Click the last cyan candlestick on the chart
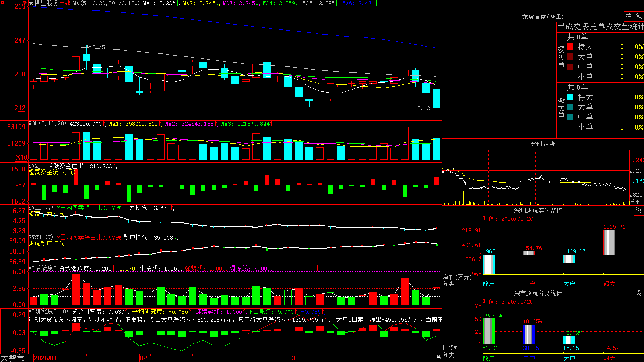 pyautogui.click(x=436, y=99)
